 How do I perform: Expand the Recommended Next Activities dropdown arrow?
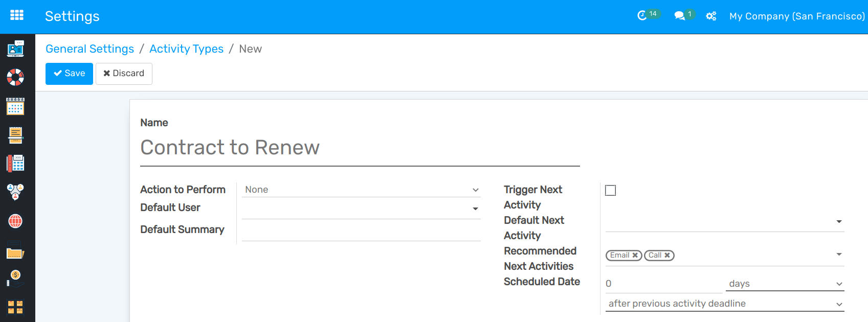pyautogui.click(x=839, y=255)
